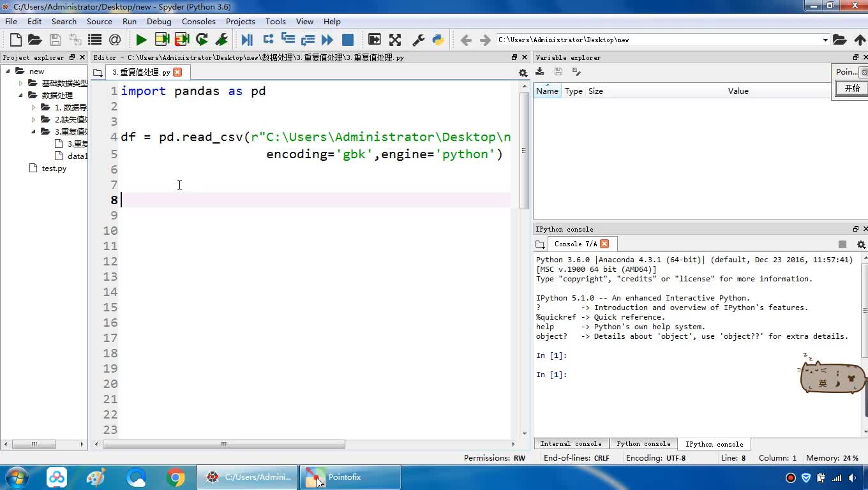Click the New file icon in toolbar
Image resolution: width=868 pixels, height=490 pixels.
coord(16,40)
